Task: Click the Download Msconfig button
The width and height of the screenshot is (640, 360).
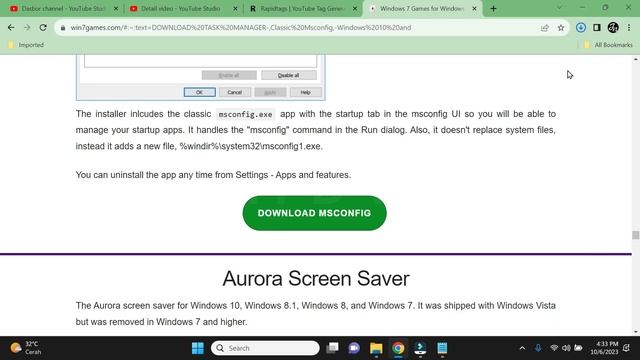Action: click(x=314, y=213)
